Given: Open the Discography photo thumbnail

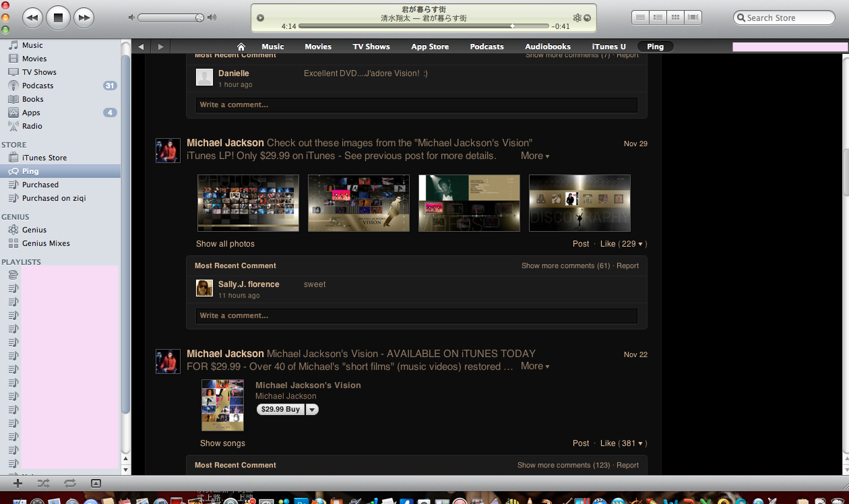Looking at the screenshot, I should pos(579,203).
